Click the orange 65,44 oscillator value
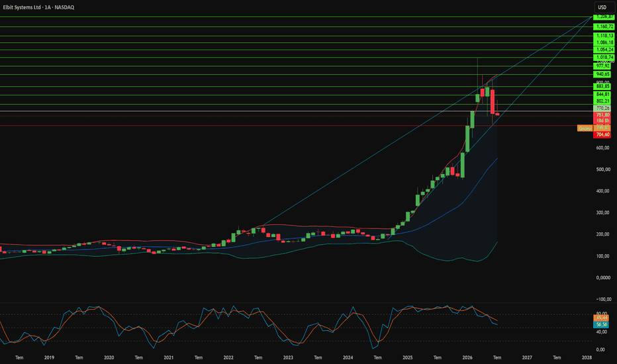617x364 pixels. click(601, 318)
